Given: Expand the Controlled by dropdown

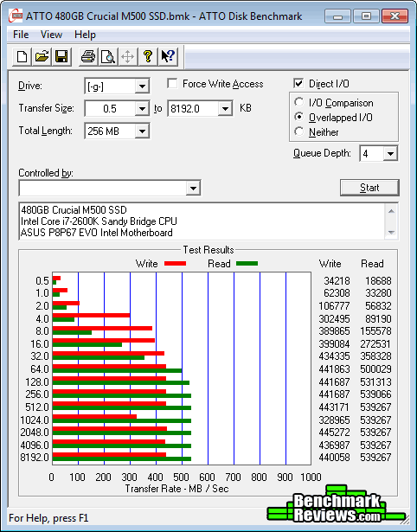Looking at the screenshot, I should [x=193, y=188].
